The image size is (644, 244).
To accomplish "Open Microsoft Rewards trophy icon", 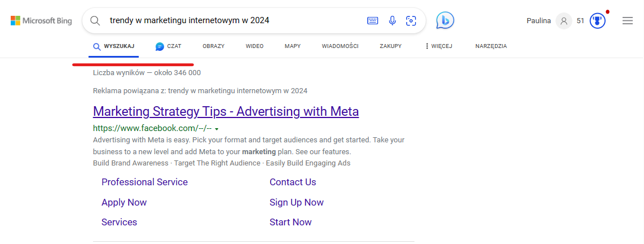I will pyautogui.click(x=598, y=20).
